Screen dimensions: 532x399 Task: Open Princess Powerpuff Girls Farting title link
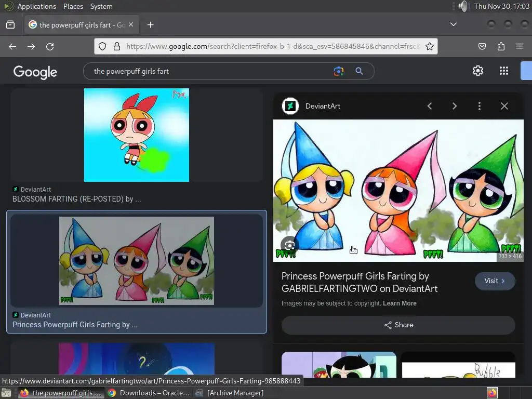click(x=360, y=282)
